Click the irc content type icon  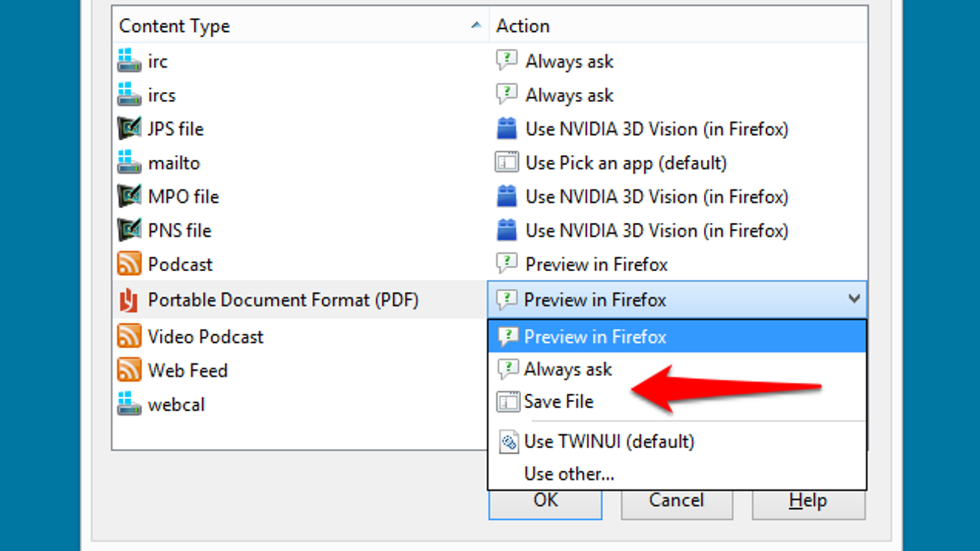pos(129,61)
